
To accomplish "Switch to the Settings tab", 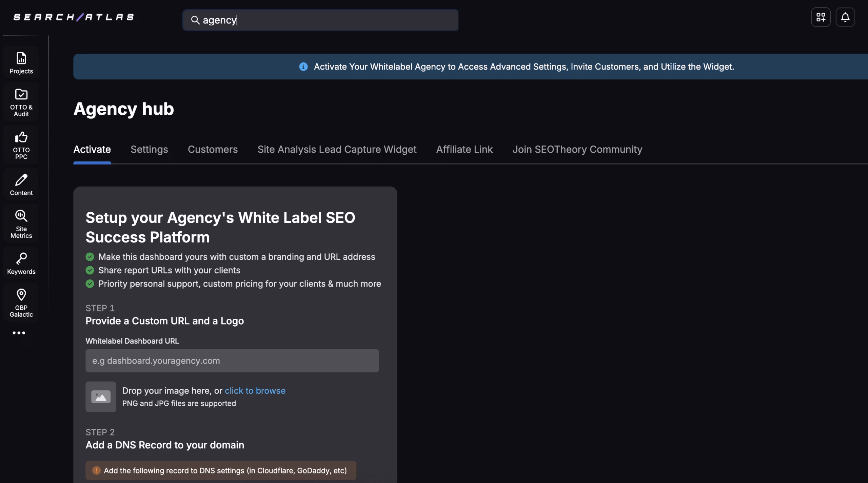I will [x=149, y=150].
